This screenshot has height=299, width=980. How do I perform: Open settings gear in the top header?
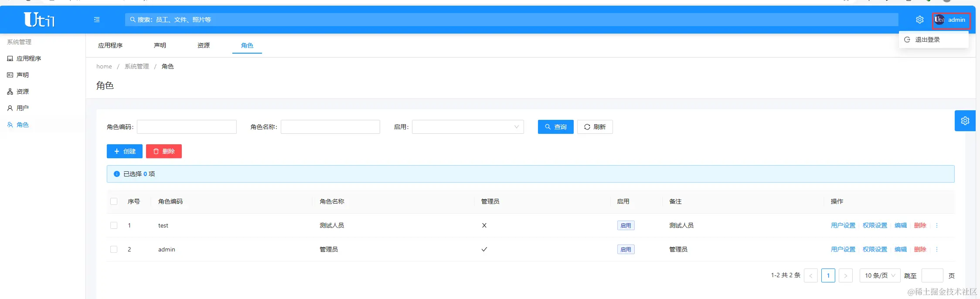coord(920,20)
